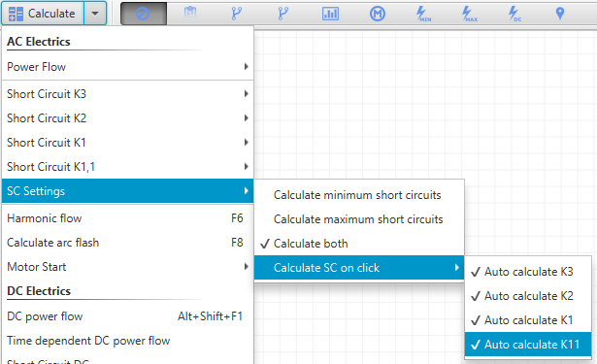This screenshot has width=597, height=364.
Task: Click the Calculate button
Action: point(43,14)
